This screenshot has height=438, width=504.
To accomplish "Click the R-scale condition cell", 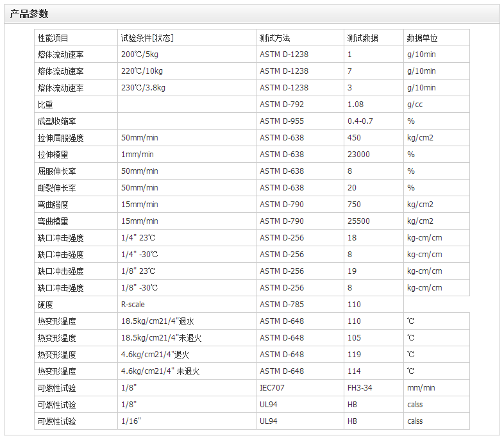I will click(187, 305).
